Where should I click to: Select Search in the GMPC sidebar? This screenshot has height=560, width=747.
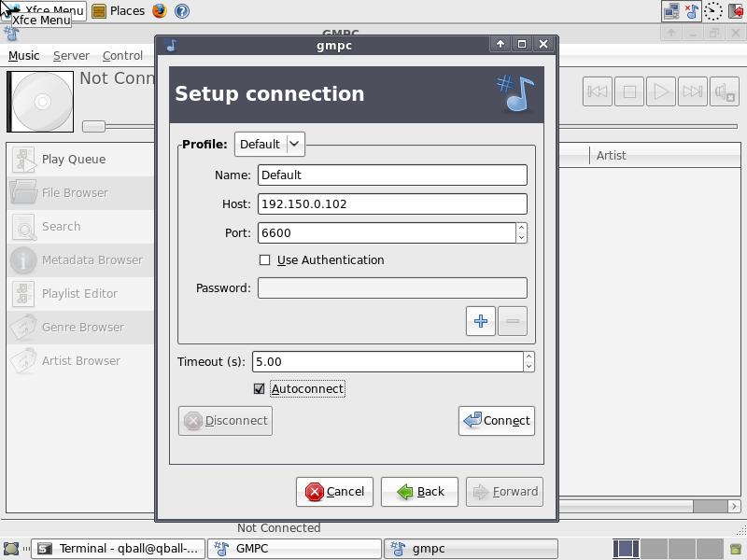[80, 226]
